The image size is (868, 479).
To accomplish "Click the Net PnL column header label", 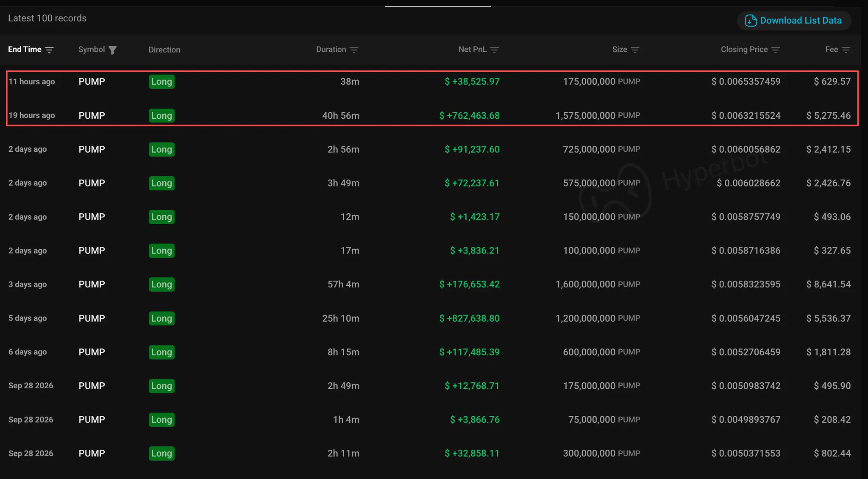I will (472, 50).
